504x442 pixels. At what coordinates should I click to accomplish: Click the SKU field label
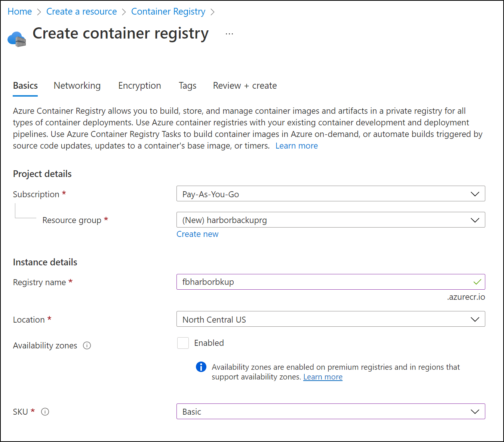coord(21,412)
